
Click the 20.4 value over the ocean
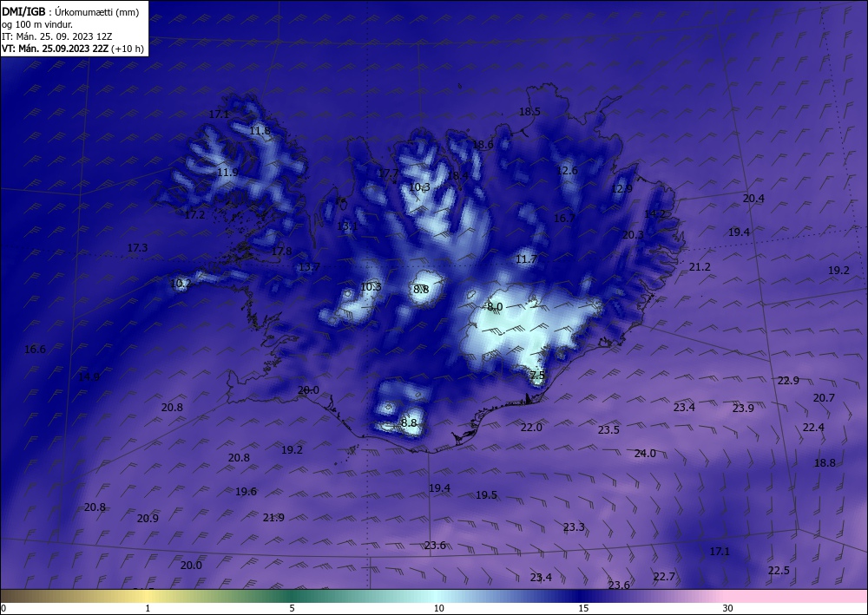[x=753, y=199]
